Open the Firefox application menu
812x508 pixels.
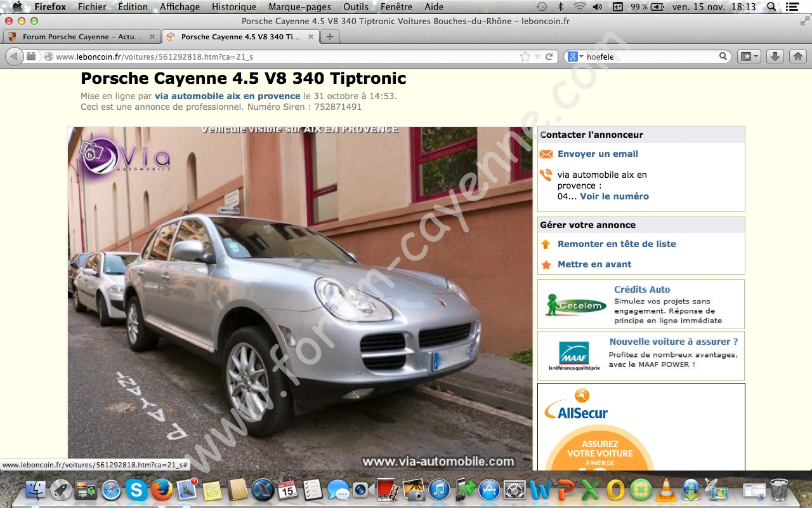coord(49,7)
